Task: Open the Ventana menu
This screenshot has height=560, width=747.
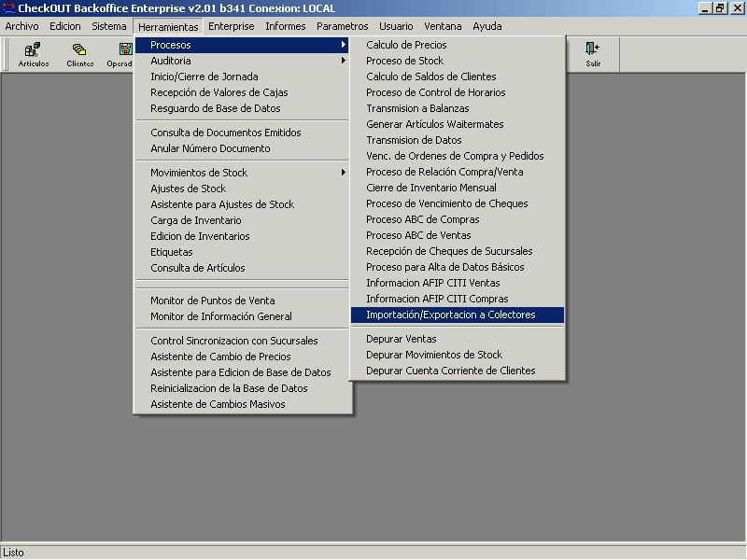Action: pos(443,26)
